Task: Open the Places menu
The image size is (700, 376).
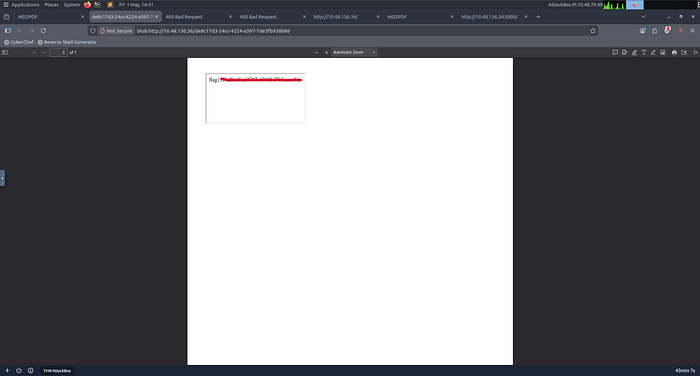Action: (x=51, y=4)
